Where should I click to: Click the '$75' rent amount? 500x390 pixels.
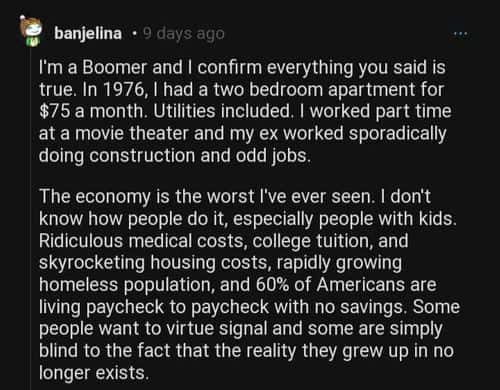pos(54,112)
